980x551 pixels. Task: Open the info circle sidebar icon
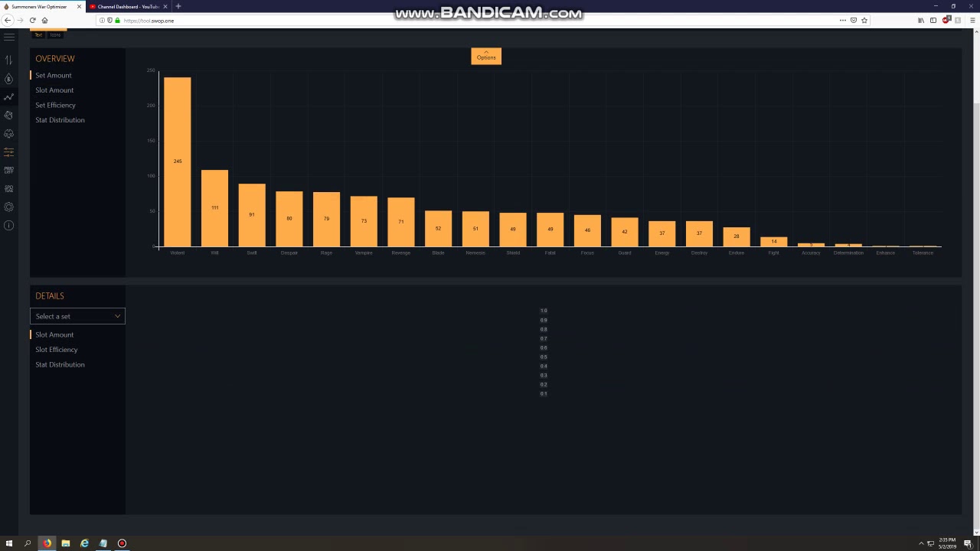(8, 225)
